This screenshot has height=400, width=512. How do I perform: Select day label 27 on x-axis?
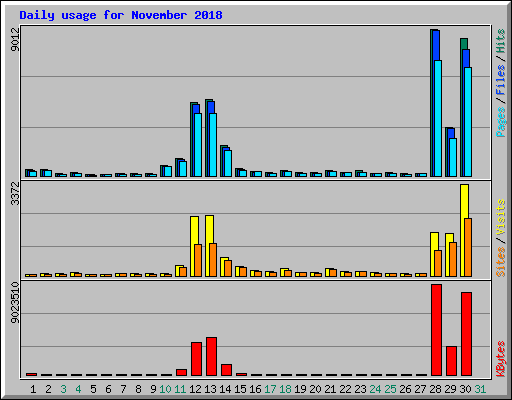(420, 389)
